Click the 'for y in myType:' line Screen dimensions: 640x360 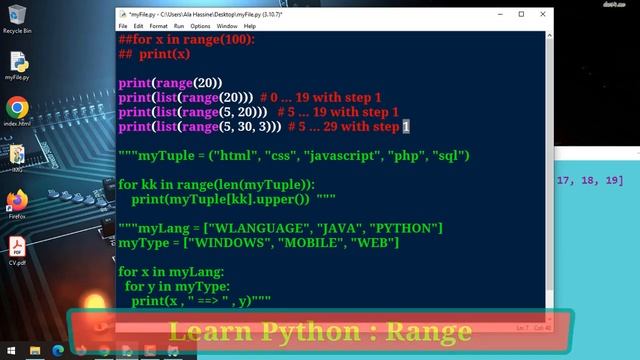click(177, 287)
